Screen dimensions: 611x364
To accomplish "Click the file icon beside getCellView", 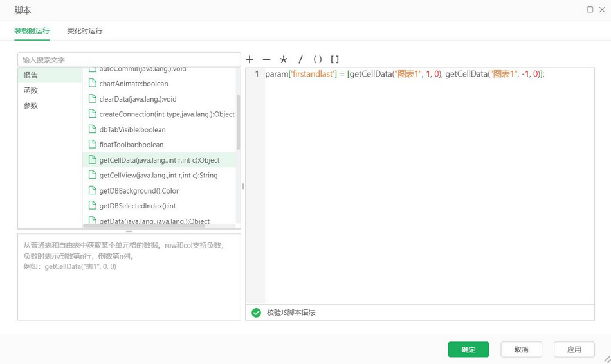I will [93, 175].
